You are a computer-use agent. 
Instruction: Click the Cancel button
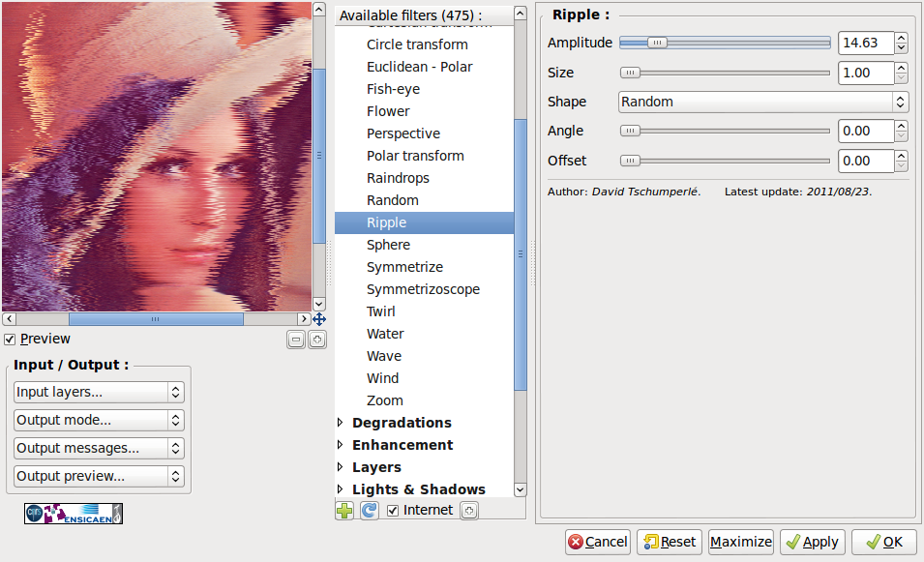[x=598, y=542]
